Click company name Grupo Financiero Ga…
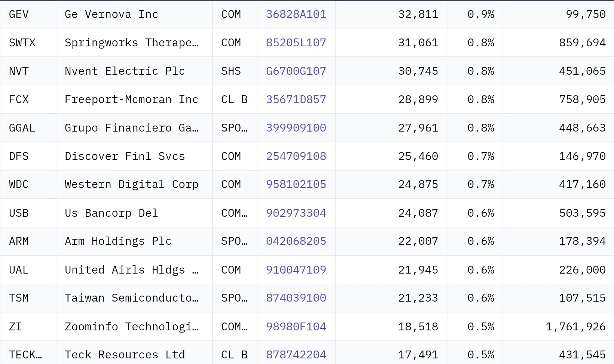Viewport: 614px width, 364px height. pos(132,128)
